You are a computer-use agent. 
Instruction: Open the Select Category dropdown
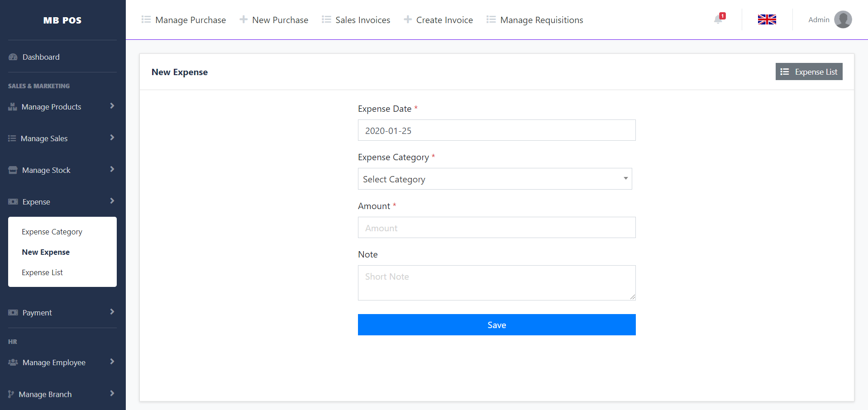[x=495, y=179]
